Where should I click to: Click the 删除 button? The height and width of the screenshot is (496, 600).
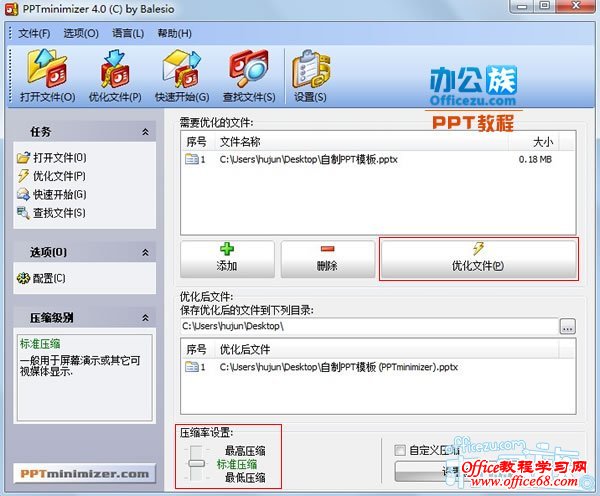click(x=328, y=259)
